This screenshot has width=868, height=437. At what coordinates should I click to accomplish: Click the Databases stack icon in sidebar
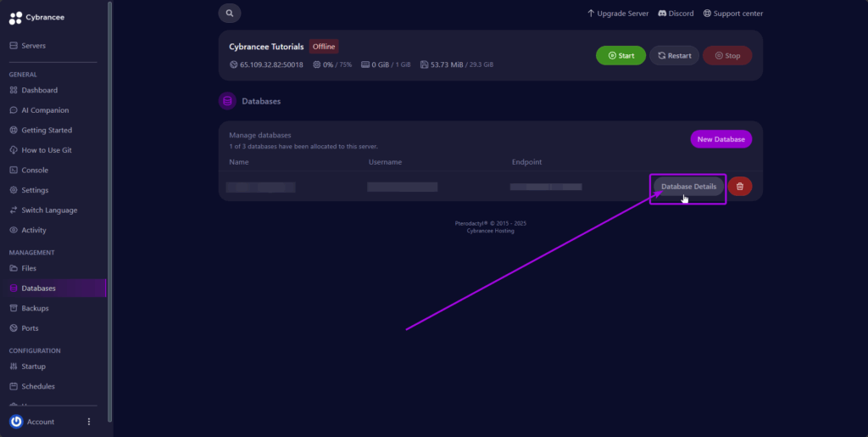14,288
